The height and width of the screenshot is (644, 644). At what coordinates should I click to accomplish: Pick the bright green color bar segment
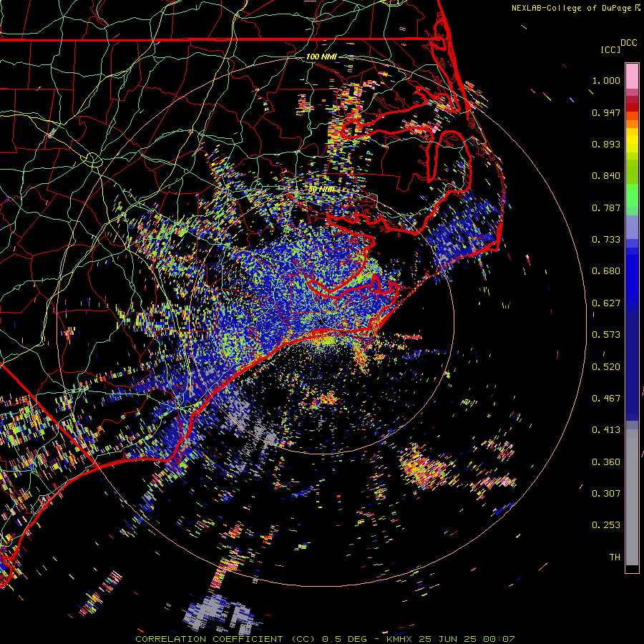pyautogui.click(x=632, y=195)
